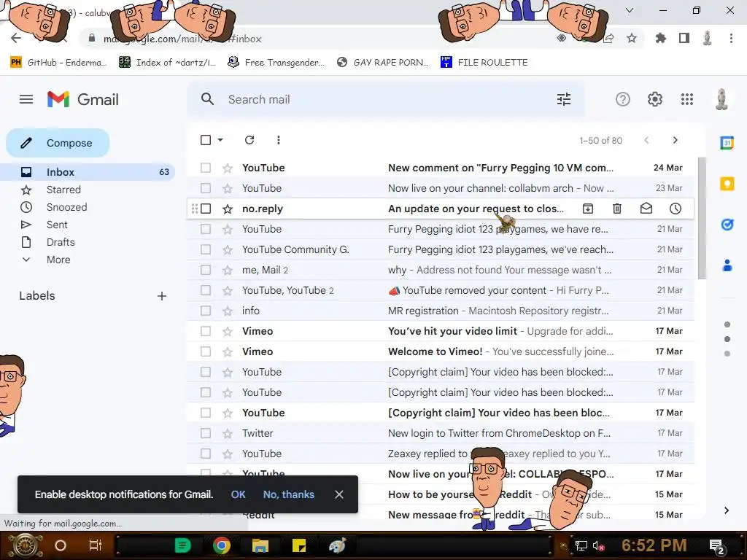The height and width of the screenshot is (560, 747).
Task: Select the 24 Mar YouTube email checkbox
Action: point(206,168)
